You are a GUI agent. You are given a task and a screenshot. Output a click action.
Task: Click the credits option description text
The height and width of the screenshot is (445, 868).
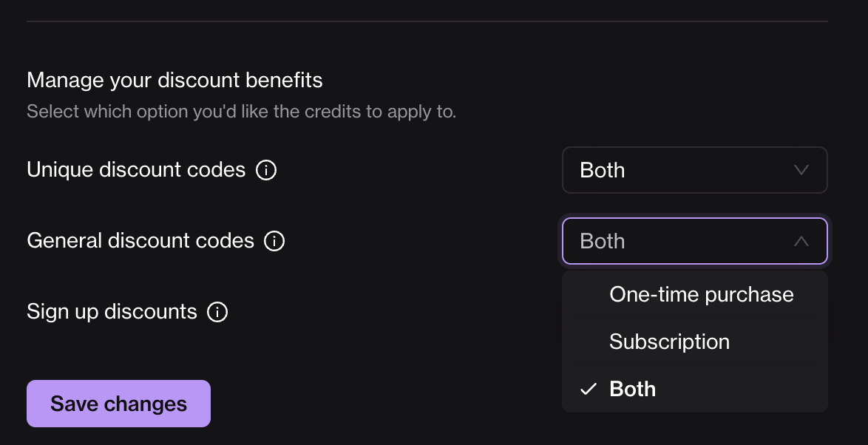pos(241,112)
